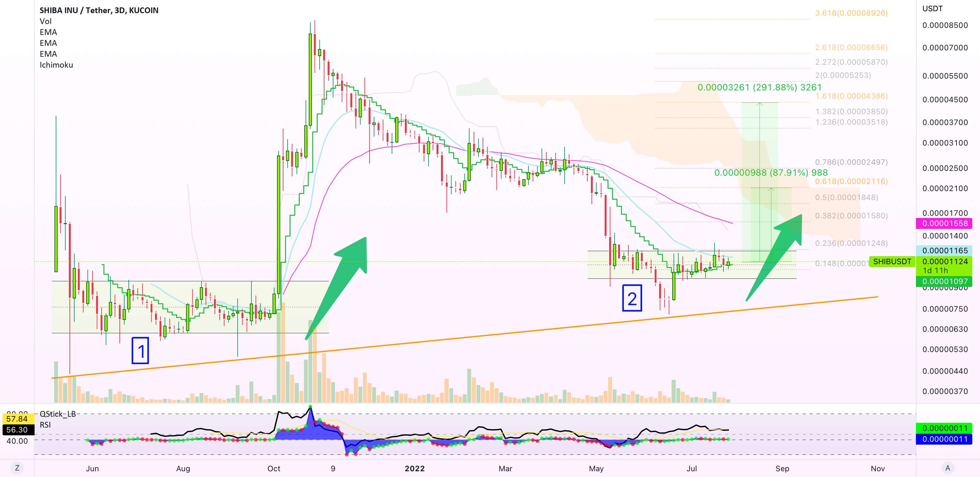Viewport: 980px width, 477px height.
Task: Click the 2022 label on time axis
Action: tap(415, 468)
